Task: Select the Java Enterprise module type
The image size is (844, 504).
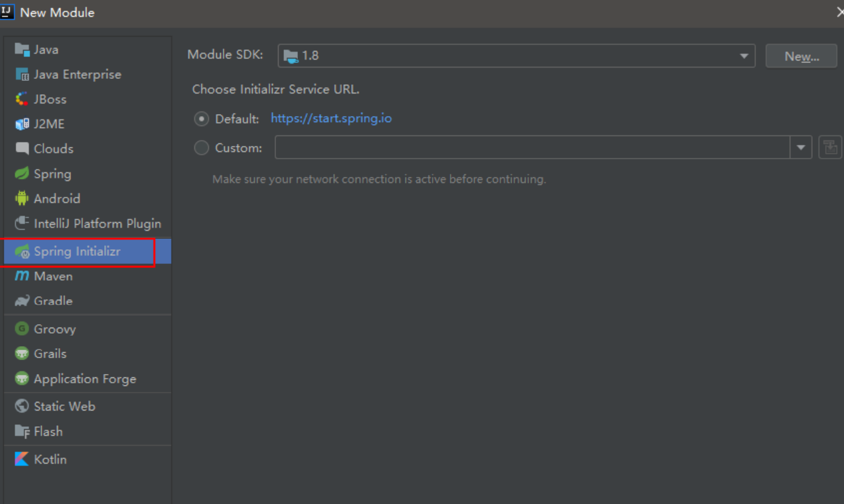Action: pos(88,74)
